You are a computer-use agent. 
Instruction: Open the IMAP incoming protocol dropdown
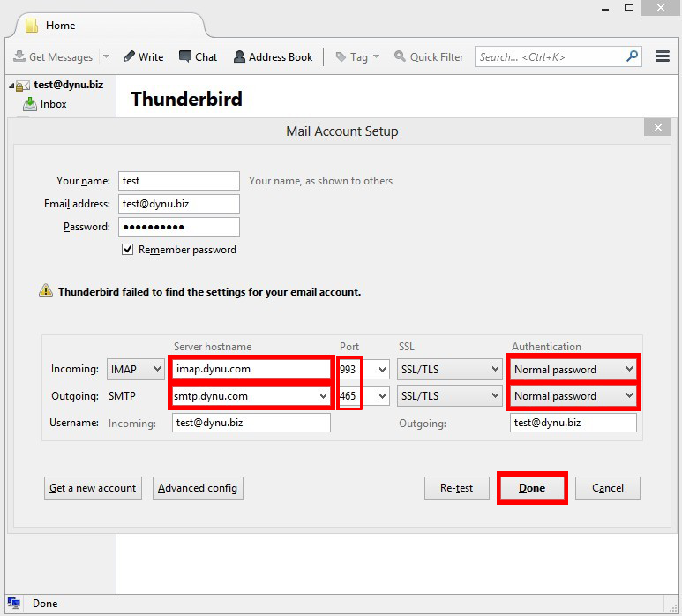(135, 370)
